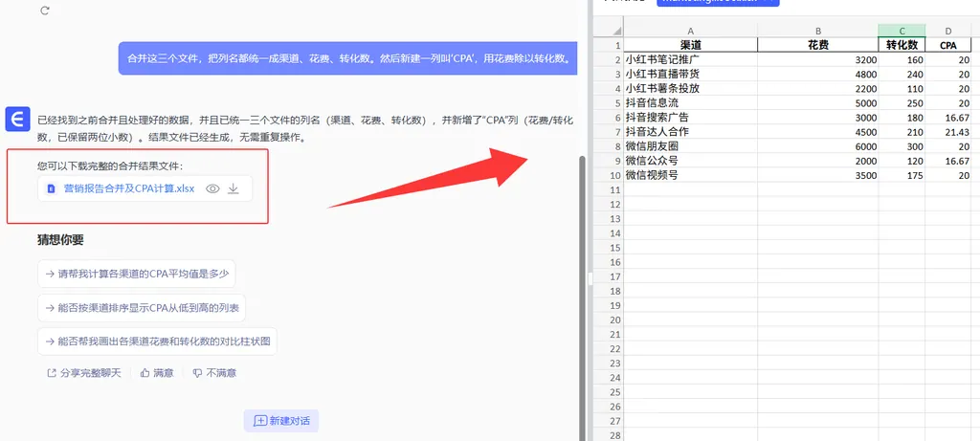
Task: Mark the response as 不满意
Action: [x=214, y=373]
